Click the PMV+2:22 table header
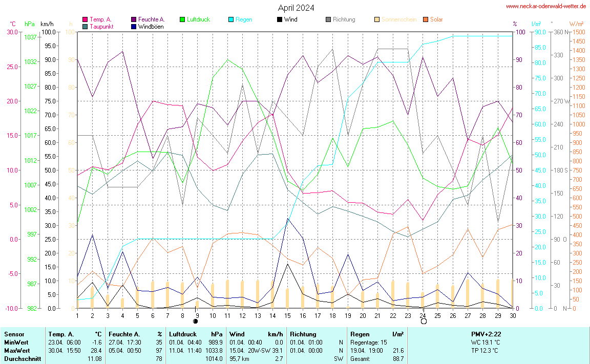The width and height of the screenshot is (590, 364). click(x=486, y=334)
